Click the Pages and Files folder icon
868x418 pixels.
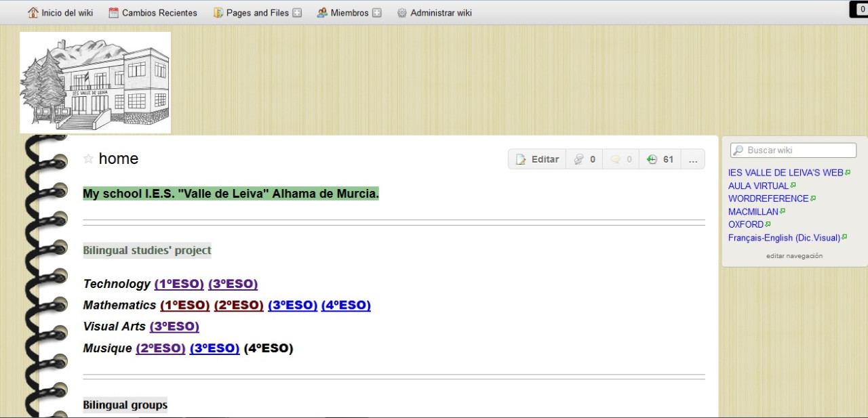tap(218, 12)
